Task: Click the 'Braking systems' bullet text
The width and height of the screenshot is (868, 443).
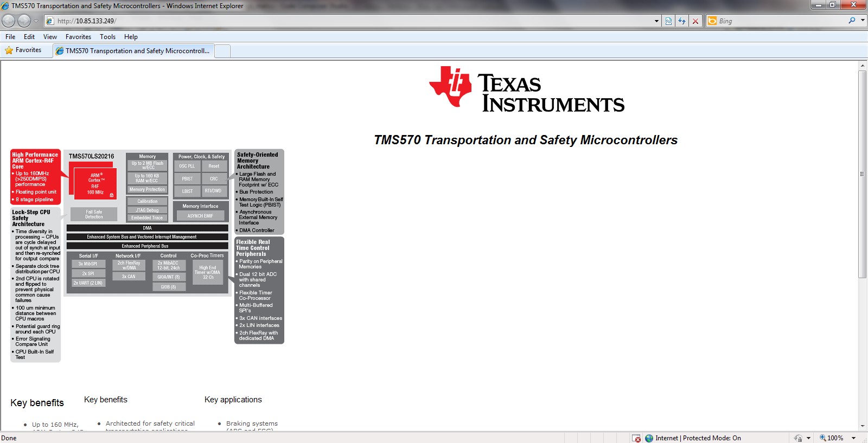Action: (252, 423)
